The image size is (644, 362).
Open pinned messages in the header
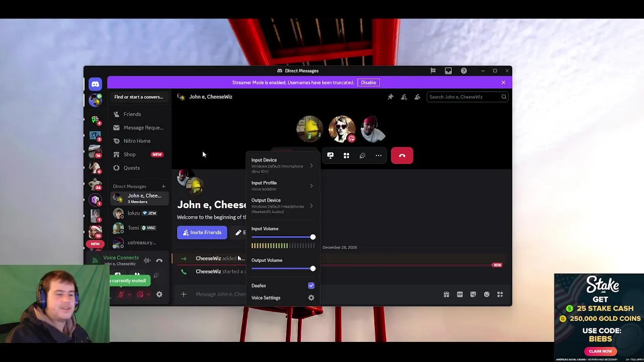tap(390, 97)
